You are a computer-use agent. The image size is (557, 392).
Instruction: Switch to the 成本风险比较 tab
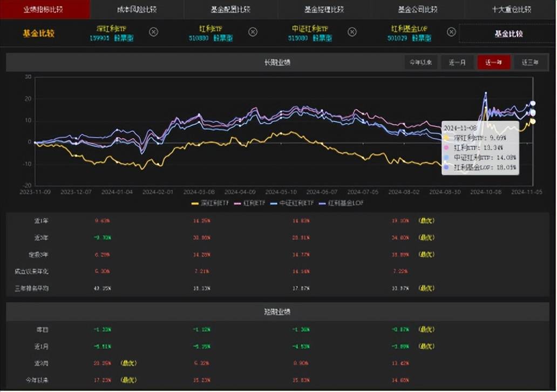tap(137, 9)
